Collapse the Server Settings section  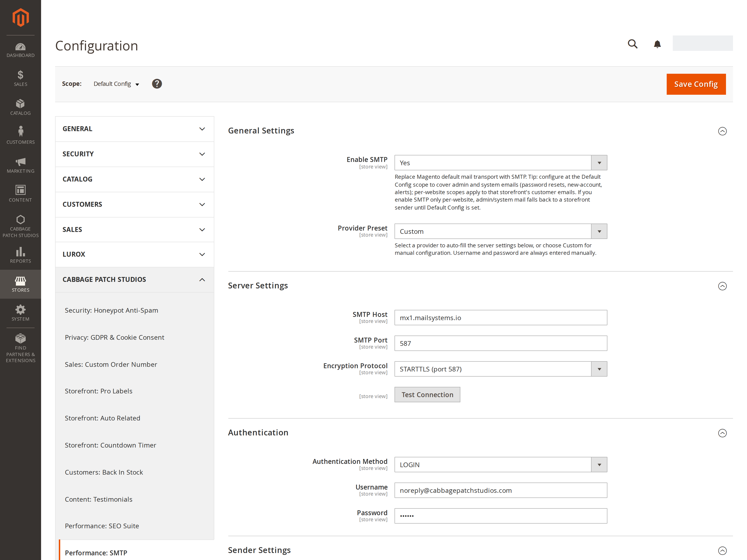(722, 286)
